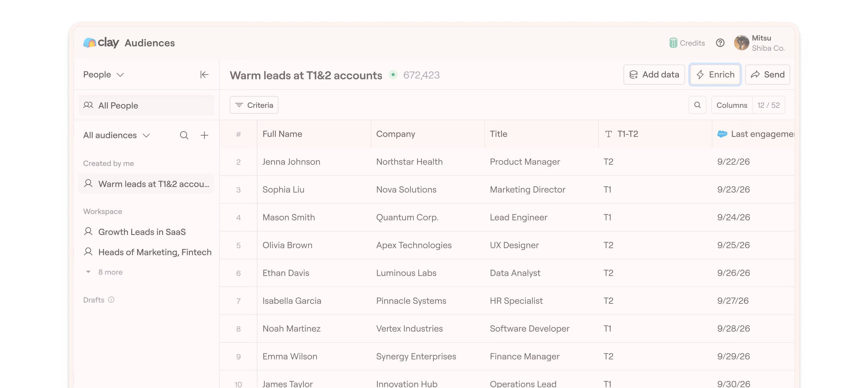Search the table with magnifier icon

point(697,105)
